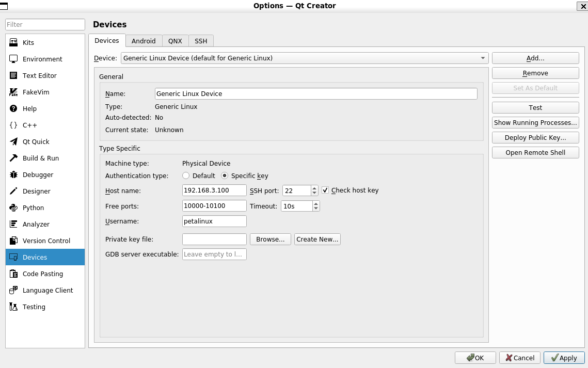This screenshot has height=368, width=588.
Task: Select the Language Client icon
Action: [13, 290]
